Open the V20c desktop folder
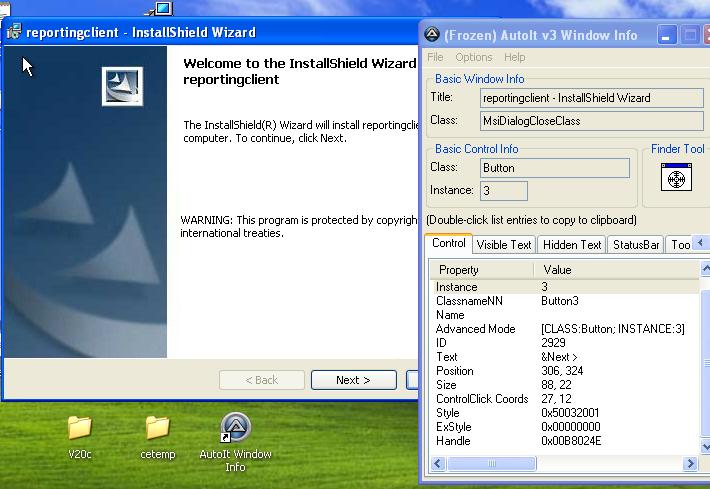Screen dimensions: 710x489 (80, 437)
